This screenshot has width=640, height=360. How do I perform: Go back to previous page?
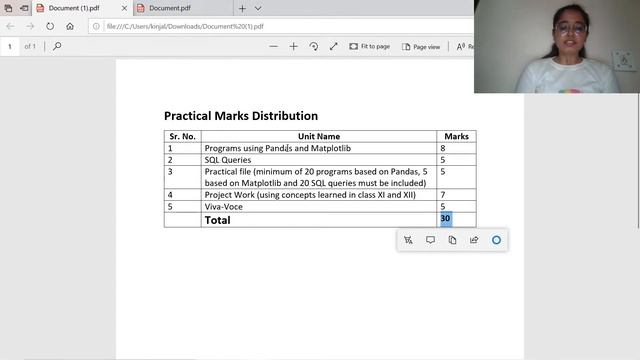click(10, 26)
